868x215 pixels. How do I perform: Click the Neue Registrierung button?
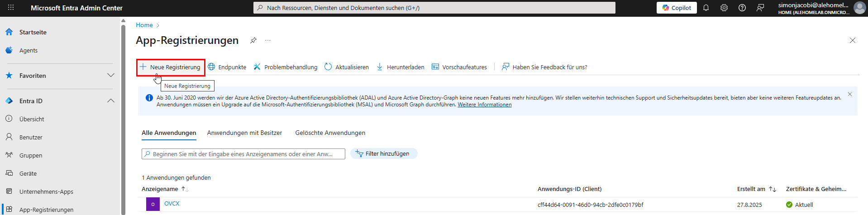[171, 67]
